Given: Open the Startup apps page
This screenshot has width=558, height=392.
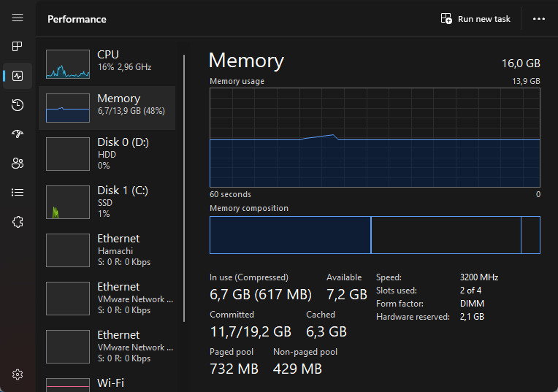Looking at the screenshot, I should [x=18, y=134].
